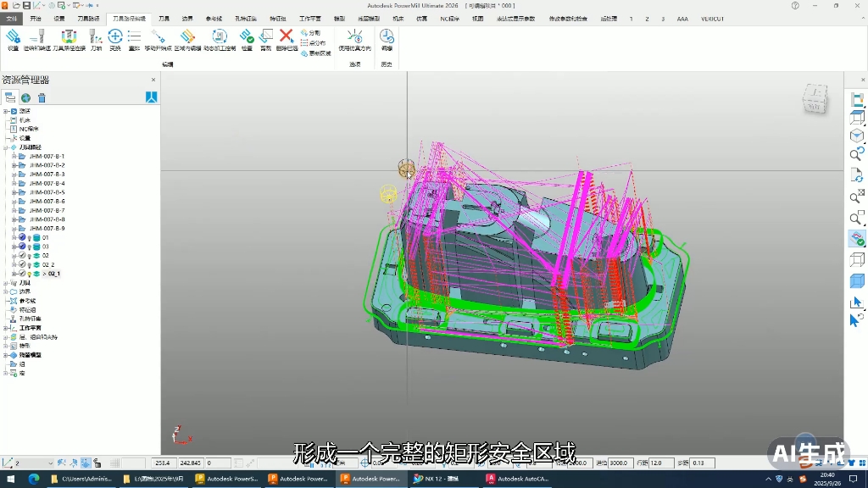Image resolution: width=868 pixels, height=488 pixels.
Task: Click the red X delete-selected toolpath icon
Action: click(287, 37)
